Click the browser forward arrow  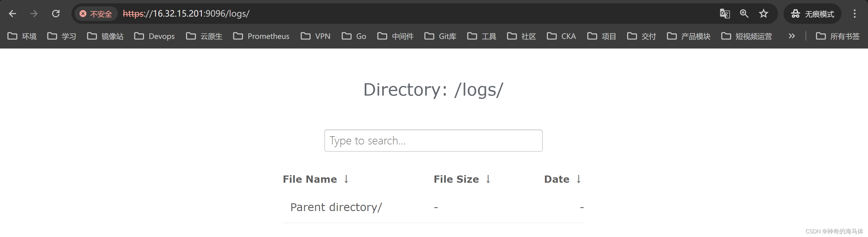pos(34,14)
